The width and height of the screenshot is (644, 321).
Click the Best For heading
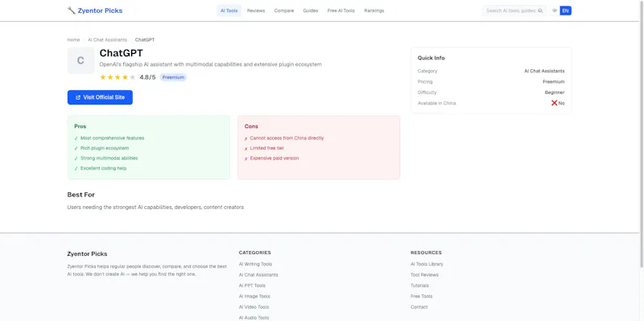tap(81, 195)
